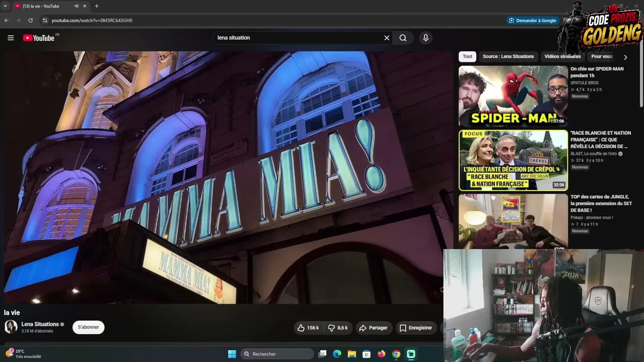
Task: Like the video with thumbs-up 156 k
Action: coord(308,328)
